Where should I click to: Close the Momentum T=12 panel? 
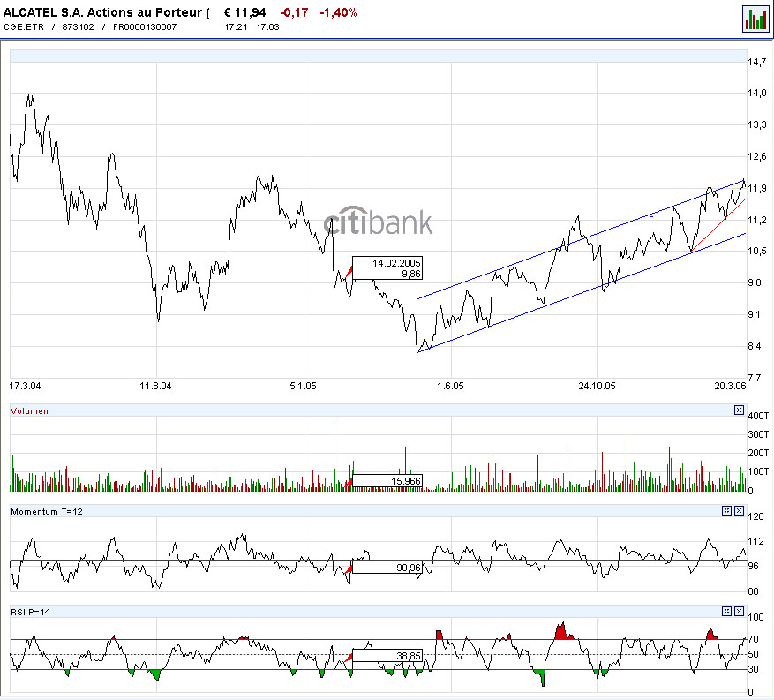click(x=739, y=510)
